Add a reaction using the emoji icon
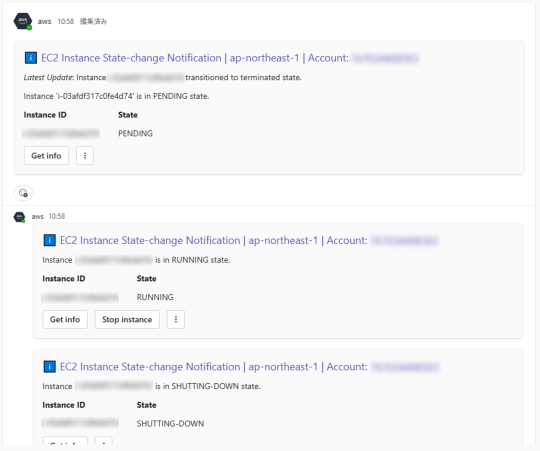Image resolution: width=540 pixels, height=451 pixels. (x=23, y=193)
